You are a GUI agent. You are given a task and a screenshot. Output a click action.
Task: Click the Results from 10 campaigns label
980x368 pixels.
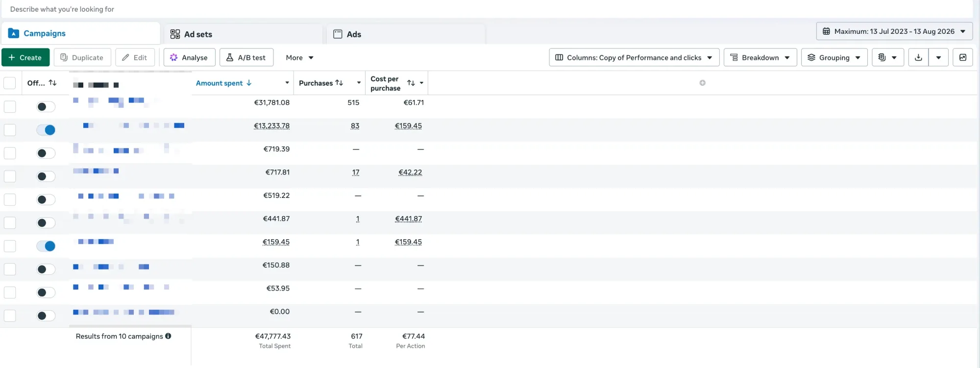119,336
